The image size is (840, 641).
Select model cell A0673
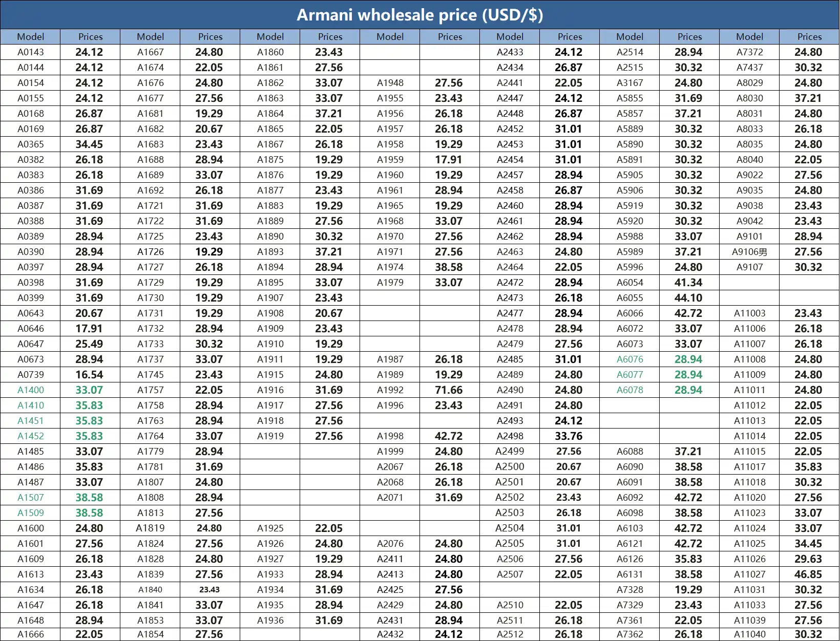[31, 359]
